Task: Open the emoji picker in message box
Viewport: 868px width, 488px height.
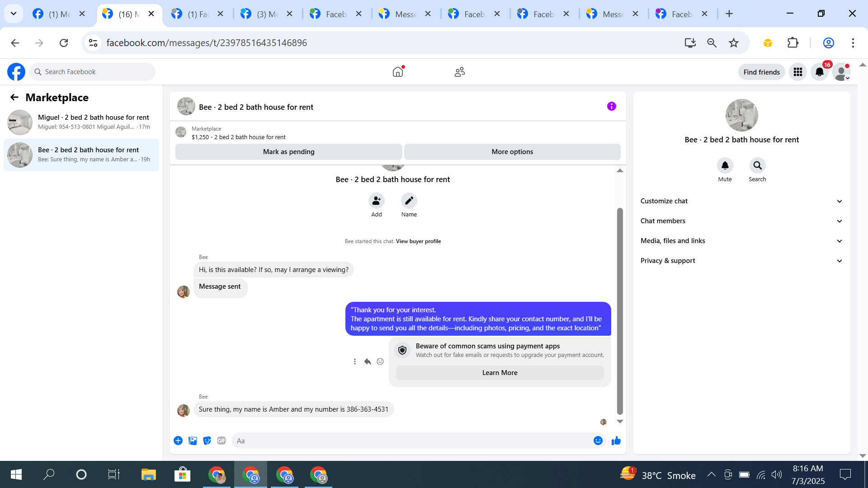Action: click(598, 441)
